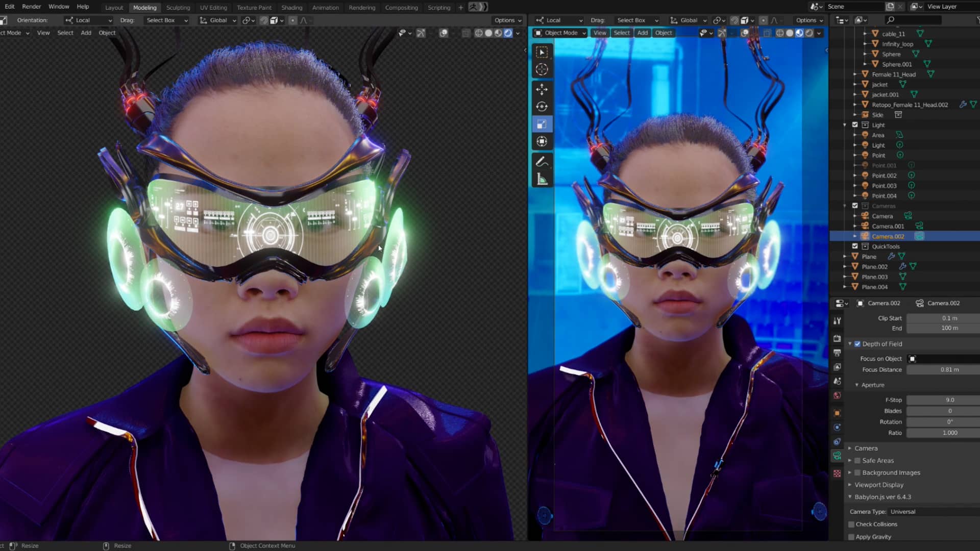980x551 pixels.
Task: Switch to the Sculpting workspace tab
Action: click(178, 7)
